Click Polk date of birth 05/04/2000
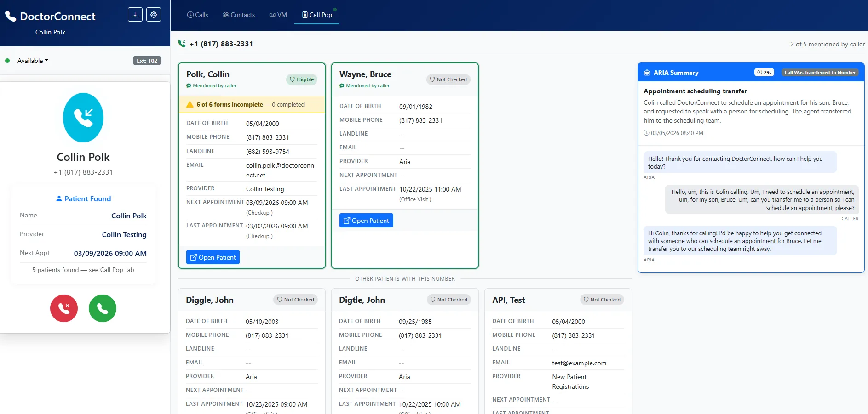The height and width of the screenshot is (414, 868). pyautogui.click(x=263, y=124)
